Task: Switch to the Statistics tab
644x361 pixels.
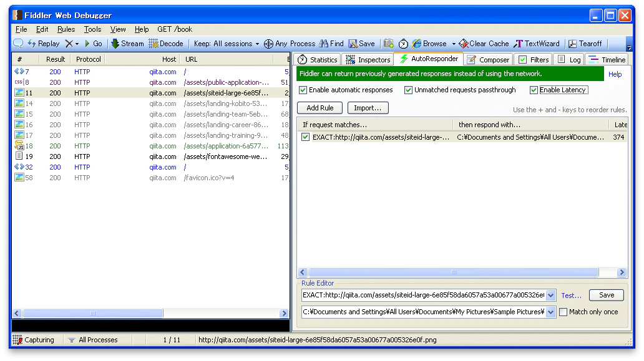Action: click(318, 59)
